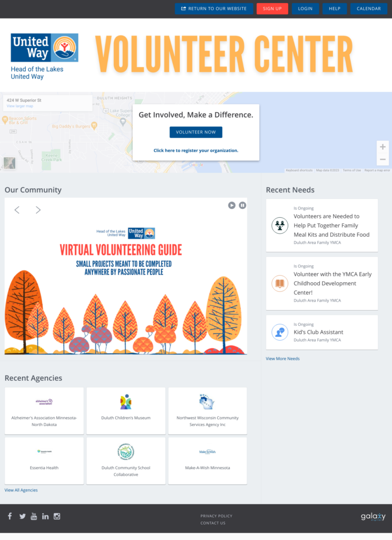Click the Make-A-Wish Minnesota name
The height and width of the screenshot is (540, 392).
coord(208,468)
